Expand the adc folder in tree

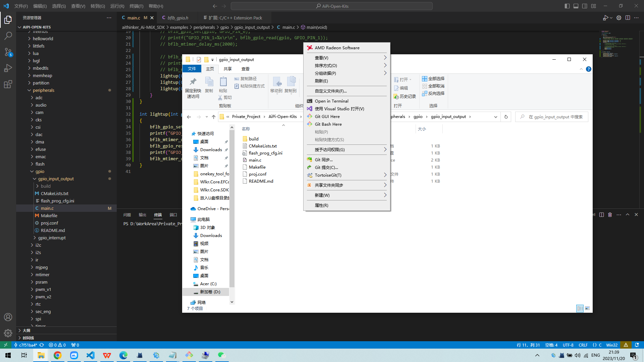[x=32, y=98]
